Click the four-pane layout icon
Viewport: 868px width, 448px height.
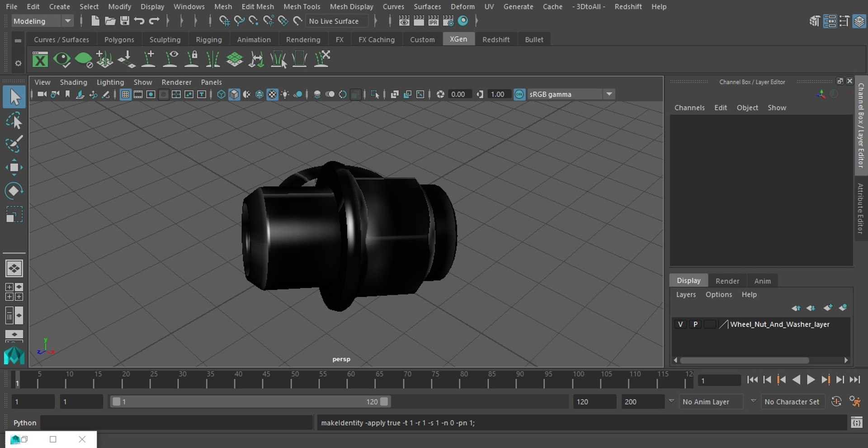click(14, 292)
